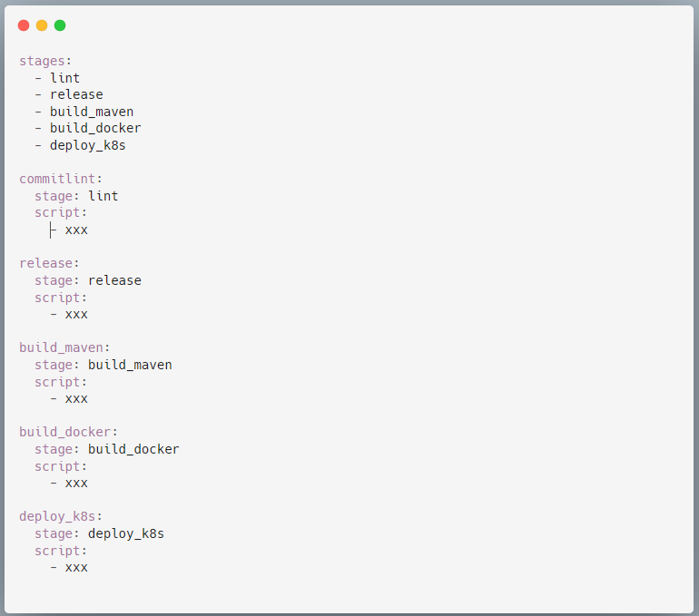Click the red close window dot

pos(24,25)
